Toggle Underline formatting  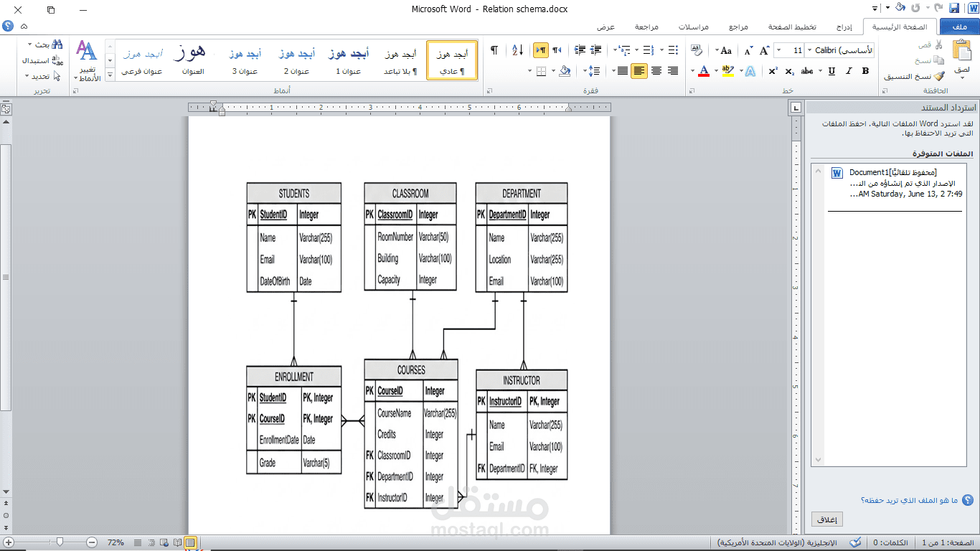coord(831,71)
